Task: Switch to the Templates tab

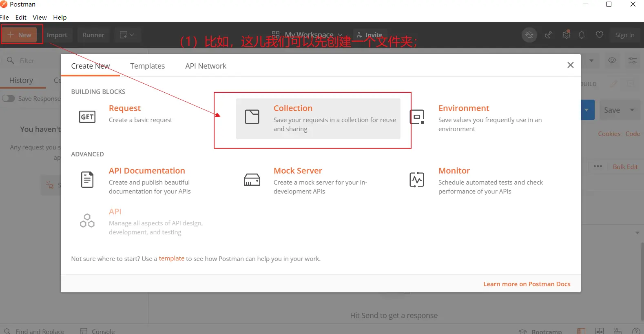Action: tap(148, 66)
